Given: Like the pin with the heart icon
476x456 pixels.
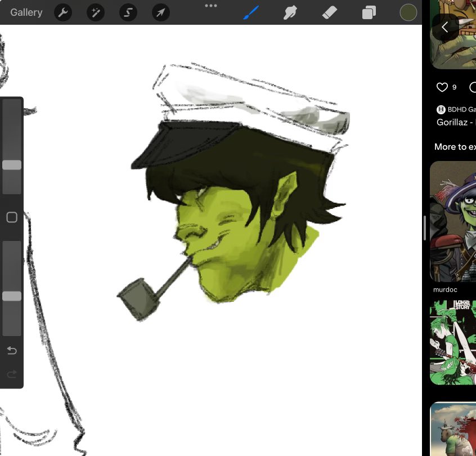Looking at the screenshot, I should [x=442, y=87].
